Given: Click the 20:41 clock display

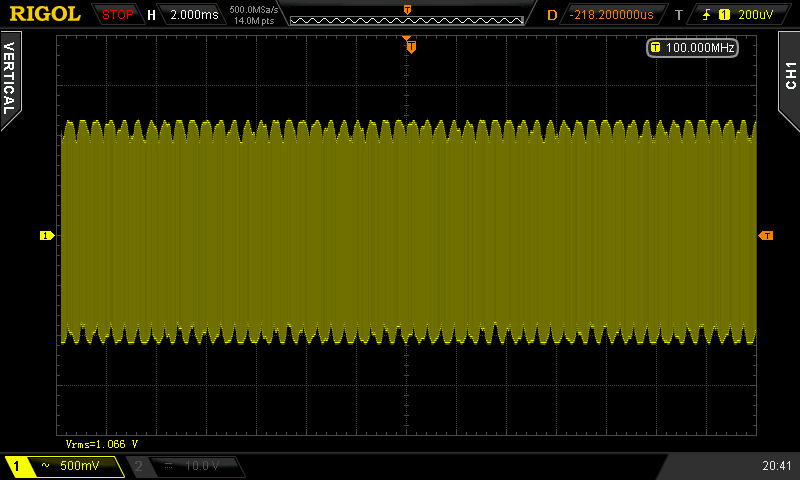Looking at the screenshot, I should coord(777,465).
